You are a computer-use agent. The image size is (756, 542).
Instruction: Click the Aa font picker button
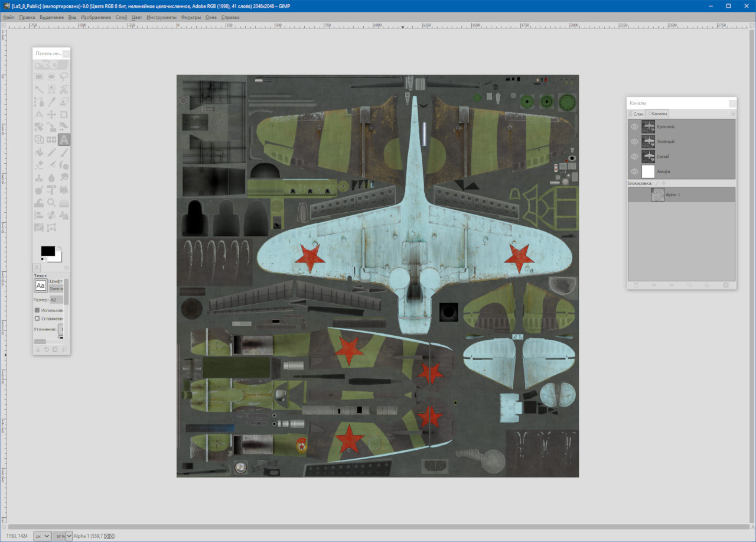click(x=40, y=286)
